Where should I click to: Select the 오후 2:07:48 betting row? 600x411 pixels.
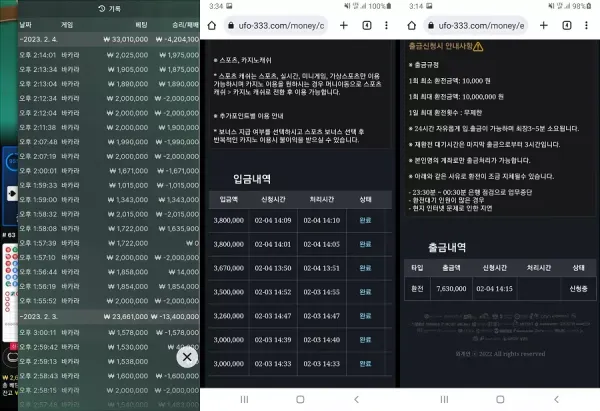pyautogui.click(x=109, y=142)
